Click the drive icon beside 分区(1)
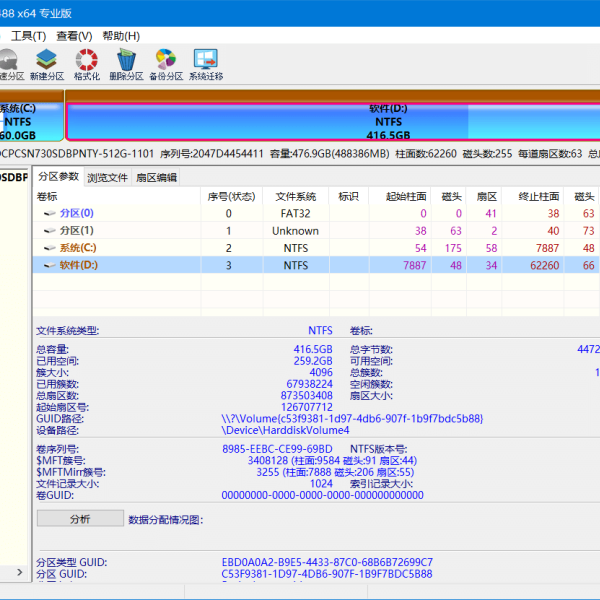The image size is (600, 600). [50, 231]
